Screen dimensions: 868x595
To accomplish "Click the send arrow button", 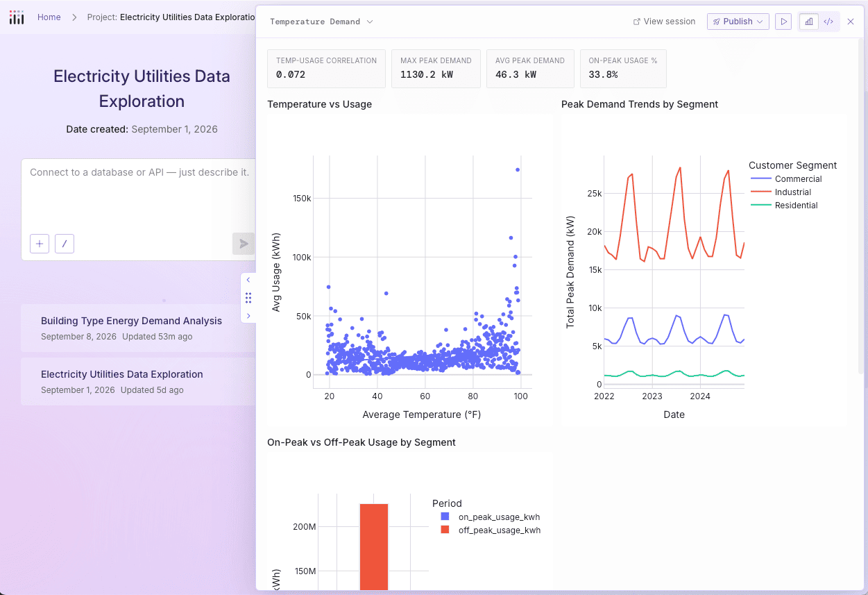I will 244,244.
